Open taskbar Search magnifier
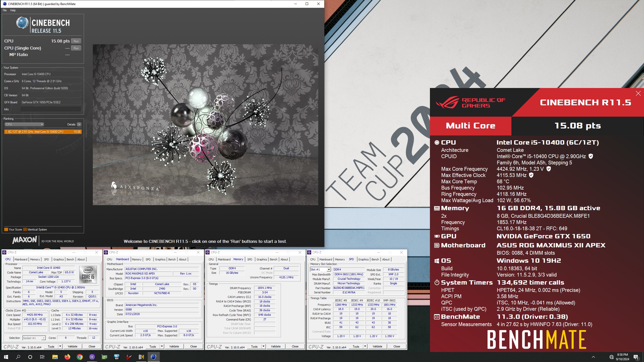 point(18,357)
